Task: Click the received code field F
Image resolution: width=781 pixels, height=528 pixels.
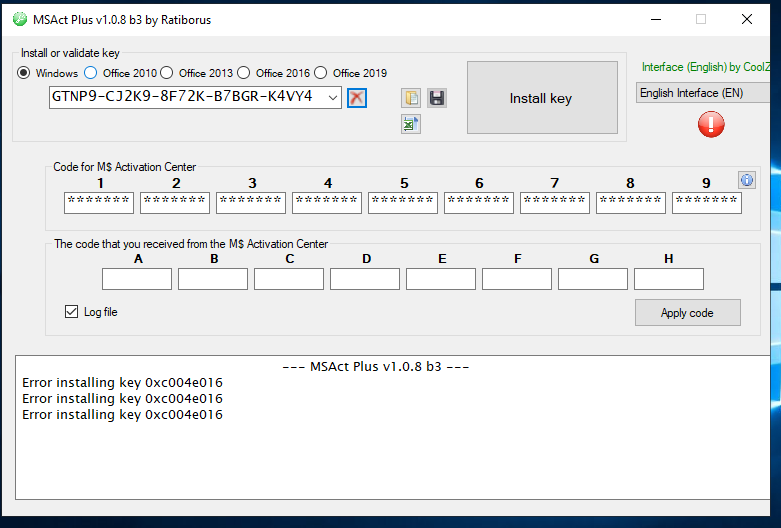Action: (x=517, y=279)
